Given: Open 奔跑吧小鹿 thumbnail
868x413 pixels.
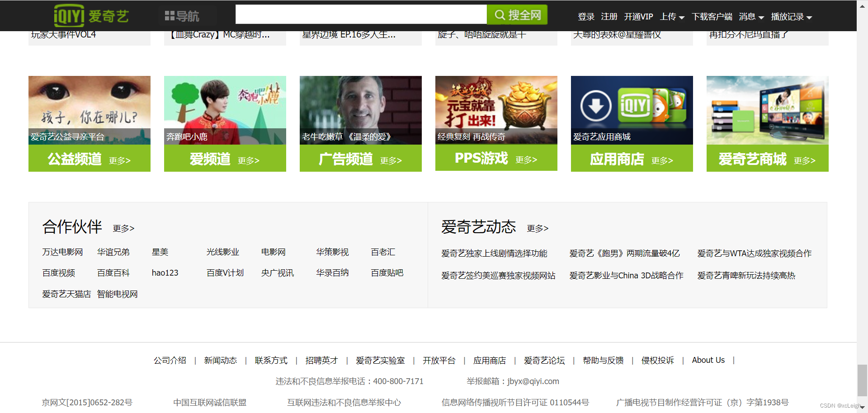Looking at the screenshot, I should [225, 110].
